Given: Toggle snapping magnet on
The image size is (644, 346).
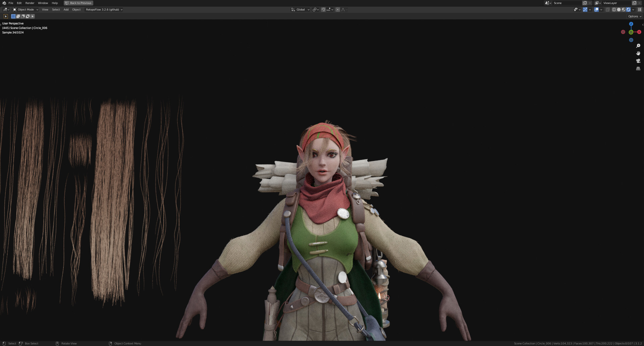Looking at the screenshot, I should coord(323,10).
